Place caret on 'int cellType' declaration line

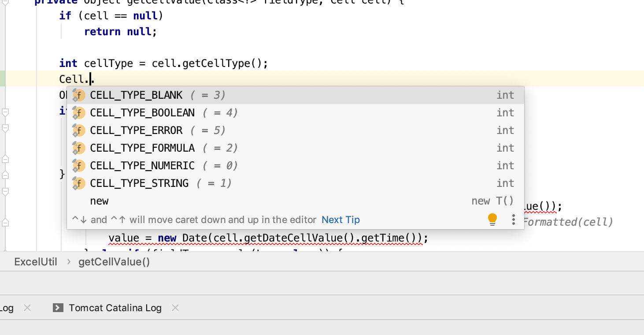(x=163, y=63)
